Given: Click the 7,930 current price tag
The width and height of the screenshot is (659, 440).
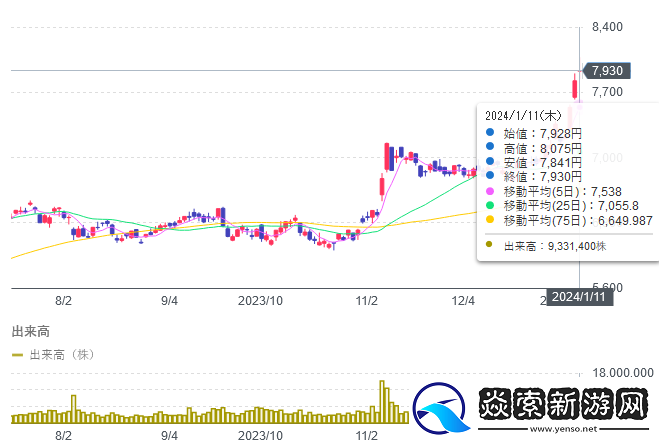Looking at the screenshot, I should pos(606,70).
